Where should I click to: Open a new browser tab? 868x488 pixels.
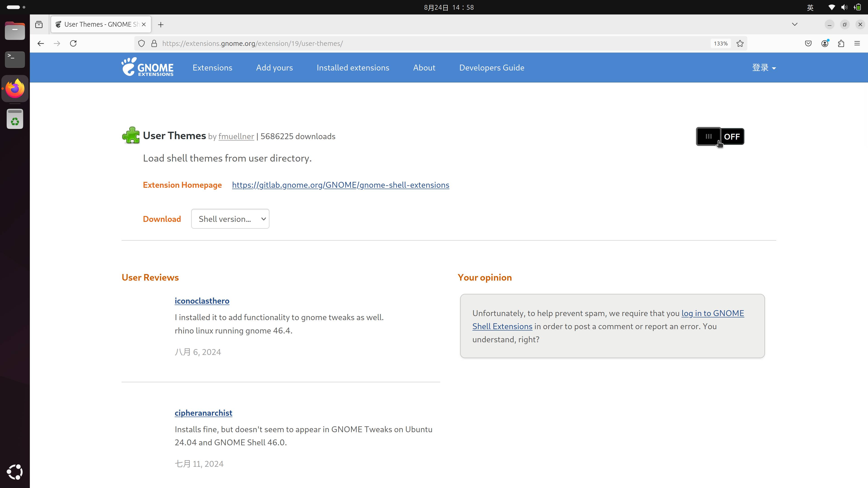pos(161,25)
